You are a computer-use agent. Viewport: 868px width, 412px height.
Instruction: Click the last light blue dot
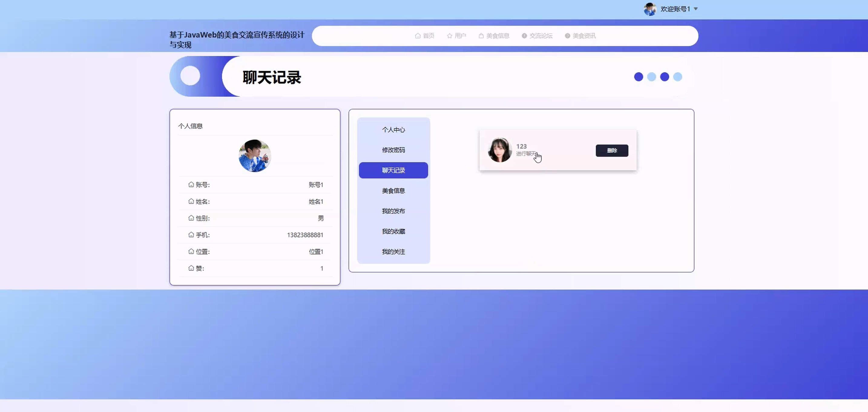pyautogui.click(x=678, y=77)
